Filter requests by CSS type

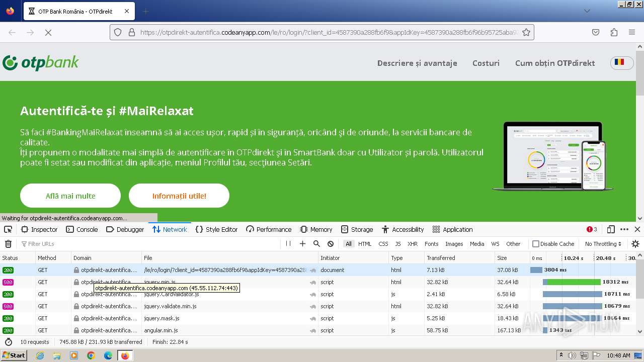(383, 244)
